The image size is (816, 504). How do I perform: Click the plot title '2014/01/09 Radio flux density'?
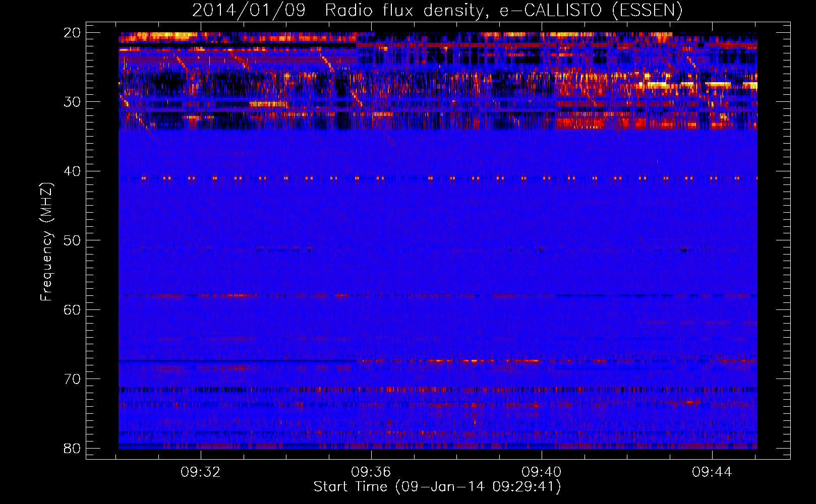437,10
